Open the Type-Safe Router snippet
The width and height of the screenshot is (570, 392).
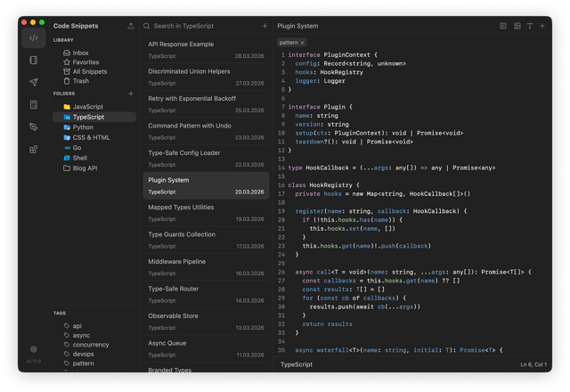pyautogui.click(x=206, y=295)
